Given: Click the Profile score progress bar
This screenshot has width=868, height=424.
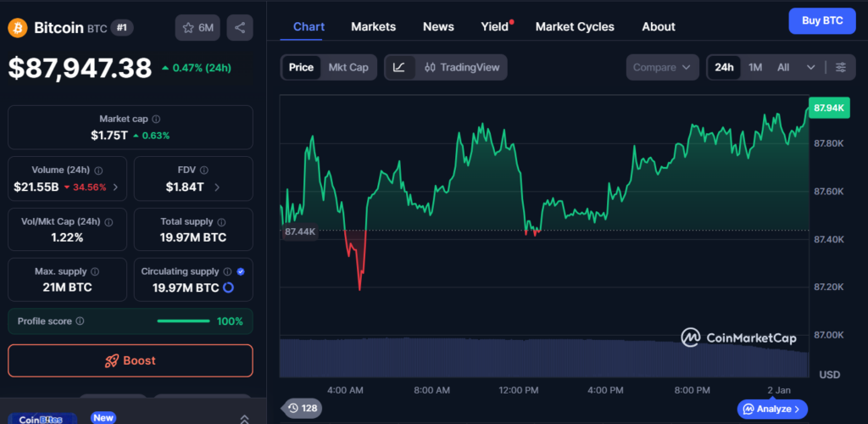Looking at the screenshot, I should 183,321.
